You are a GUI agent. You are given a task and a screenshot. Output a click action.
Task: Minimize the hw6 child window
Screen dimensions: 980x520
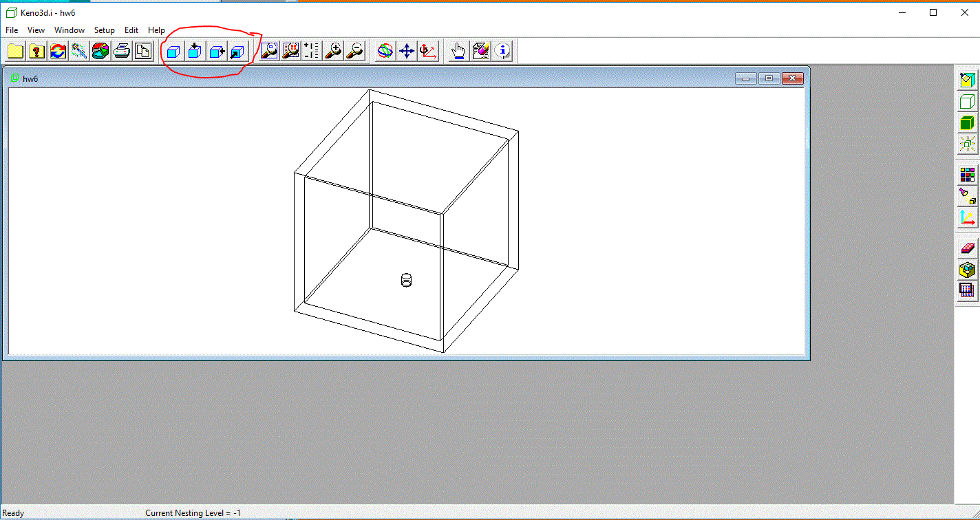745,78
